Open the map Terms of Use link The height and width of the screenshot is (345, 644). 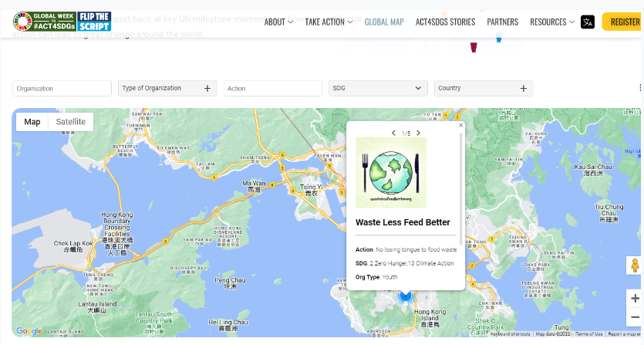coord(589,334)
